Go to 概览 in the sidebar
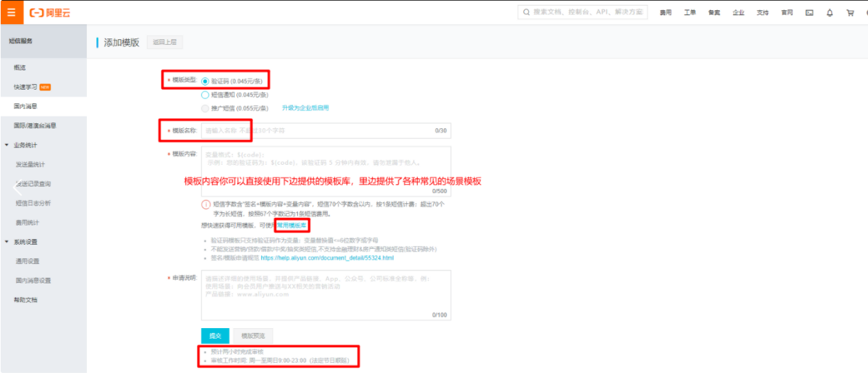 coord(20,68)
